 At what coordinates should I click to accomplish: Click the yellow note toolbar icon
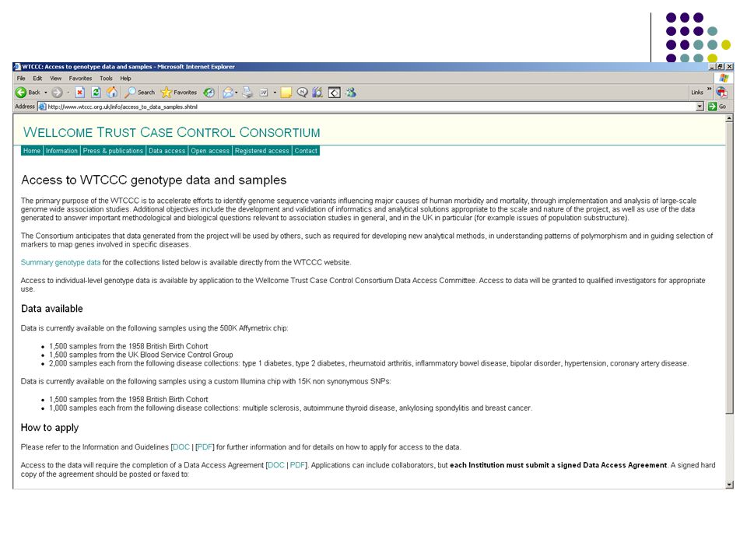tap(286, 93)
